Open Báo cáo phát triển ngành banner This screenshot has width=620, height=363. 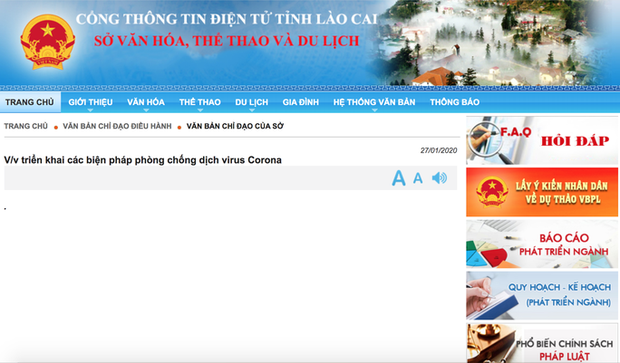click(x=542, y=244)
